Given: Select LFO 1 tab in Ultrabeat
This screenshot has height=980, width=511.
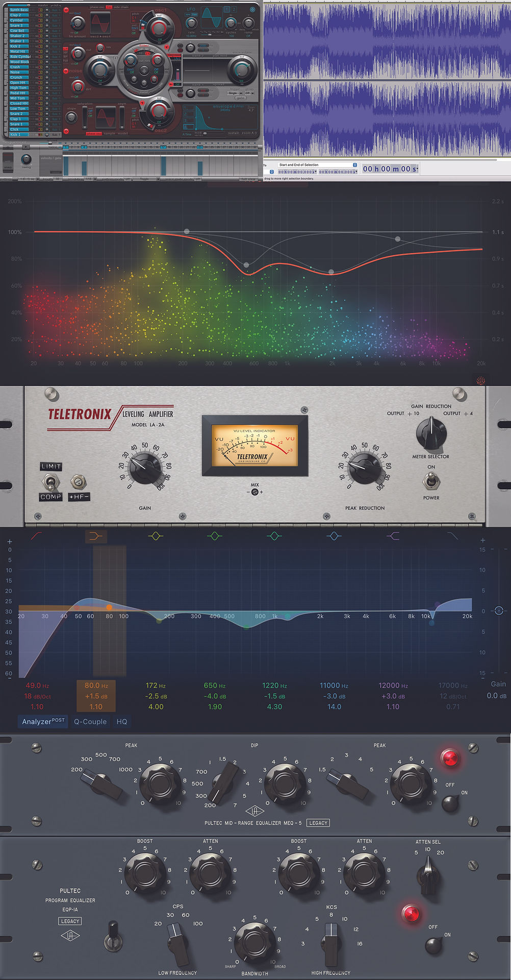Looking at the screenshot, I should pyautogui.click(x=226, y=9).
